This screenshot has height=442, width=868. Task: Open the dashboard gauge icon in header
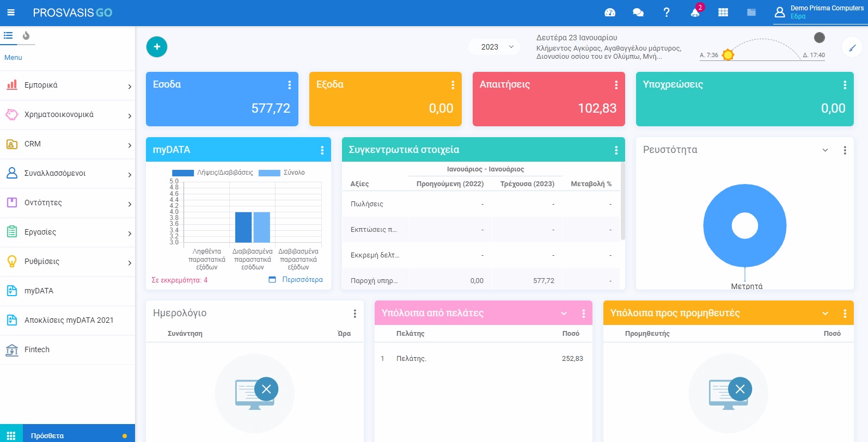[x=610, y=13]
